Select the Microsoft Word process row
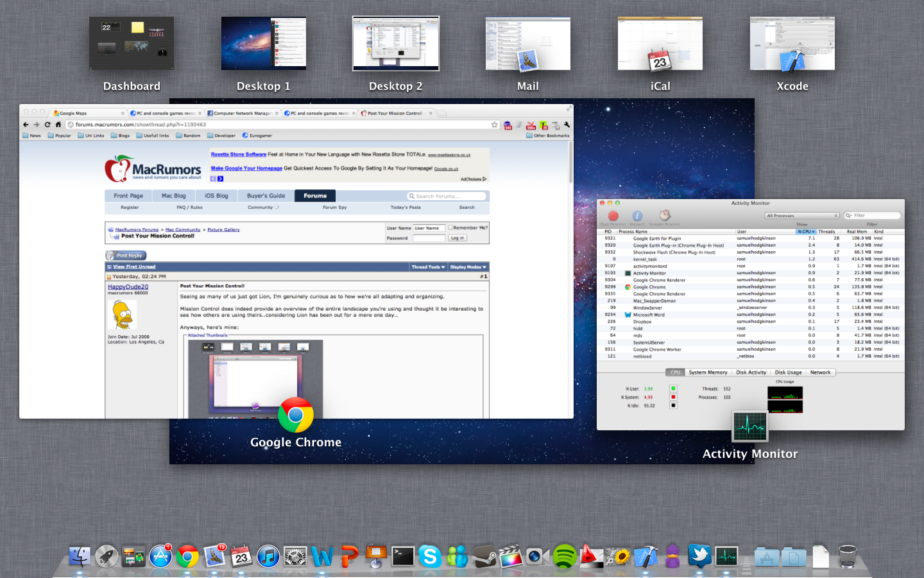 pyautogui.click(x=751, y=315)
